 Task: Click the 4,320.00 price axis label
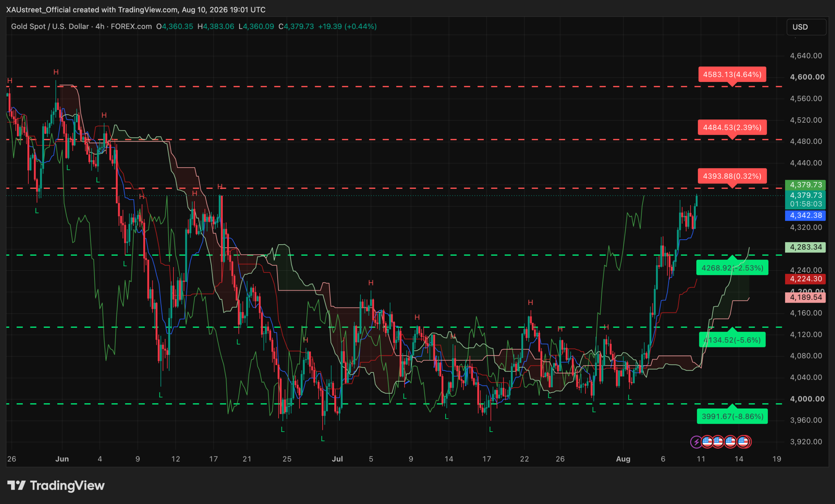tap(806, 227)
